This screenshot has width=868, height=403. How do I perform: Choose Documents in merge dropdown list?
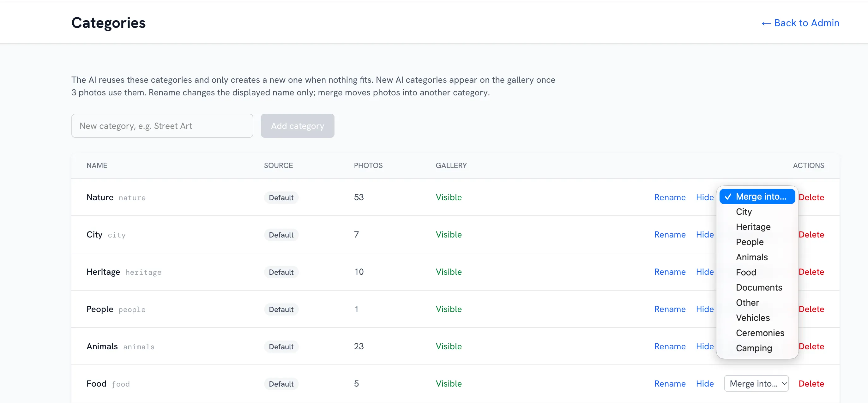(x=757, y=287)
